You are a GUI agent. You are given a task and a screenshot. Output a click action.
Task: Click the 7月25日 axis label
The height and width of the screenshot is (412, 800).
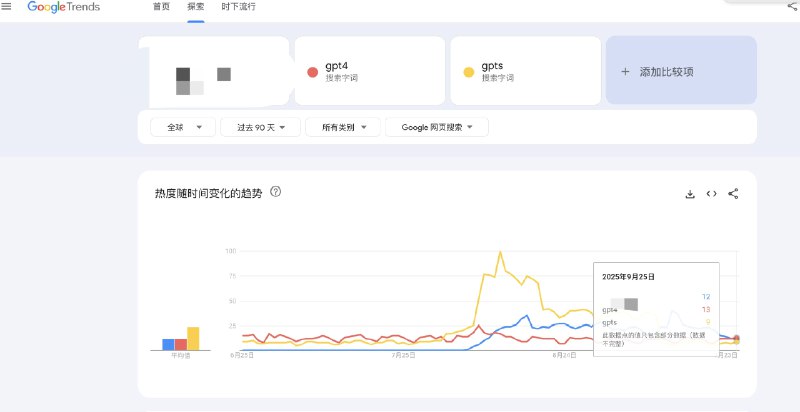coord(403,355)
